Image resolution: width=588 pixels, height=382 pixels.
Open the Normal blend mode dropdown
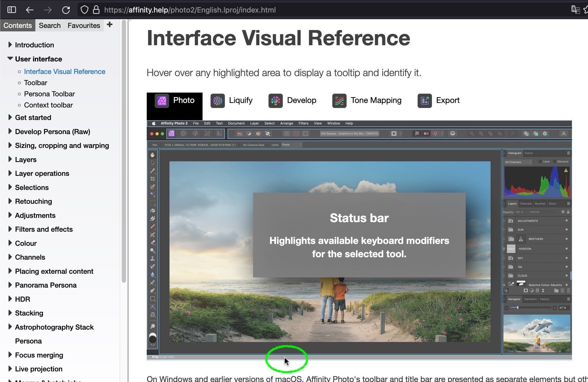pos(544,212)
